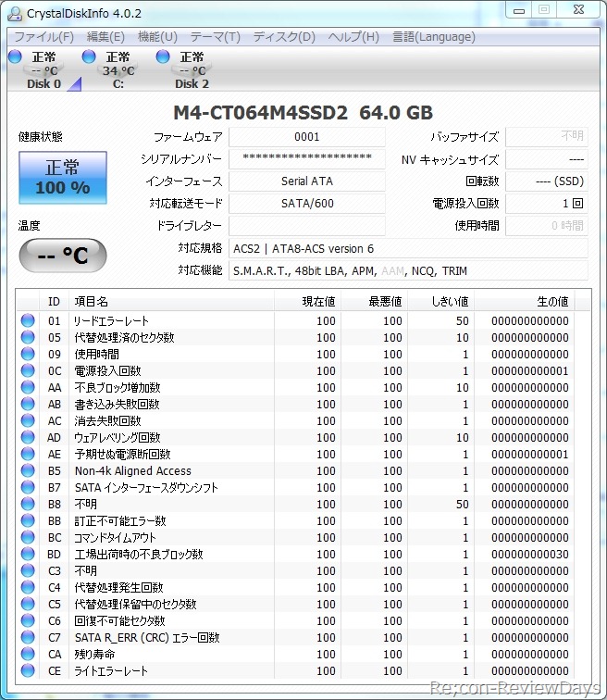Click the masked serial number field

point(307,159)
